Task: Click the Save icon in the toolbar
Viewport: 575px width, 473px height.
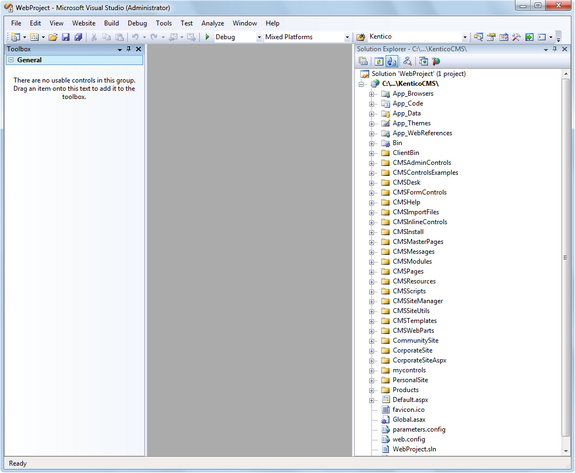Action: pos(66,37)
